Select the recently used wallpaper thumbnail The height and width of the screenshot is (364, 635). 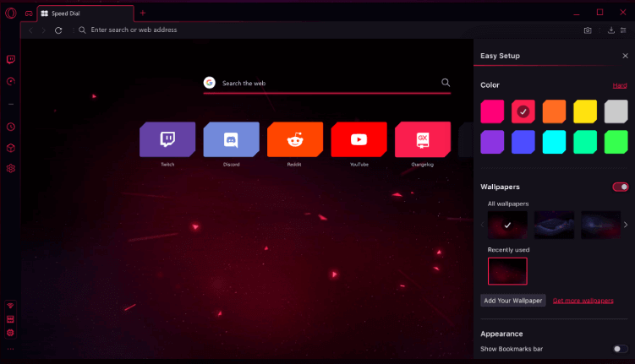[507, 271]
